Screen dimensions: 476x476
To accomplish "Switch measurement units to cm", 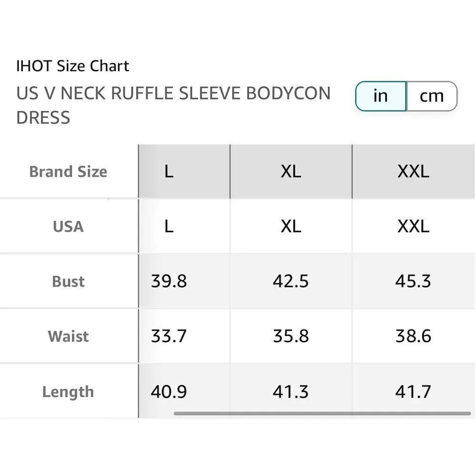I will coord(431,96).
